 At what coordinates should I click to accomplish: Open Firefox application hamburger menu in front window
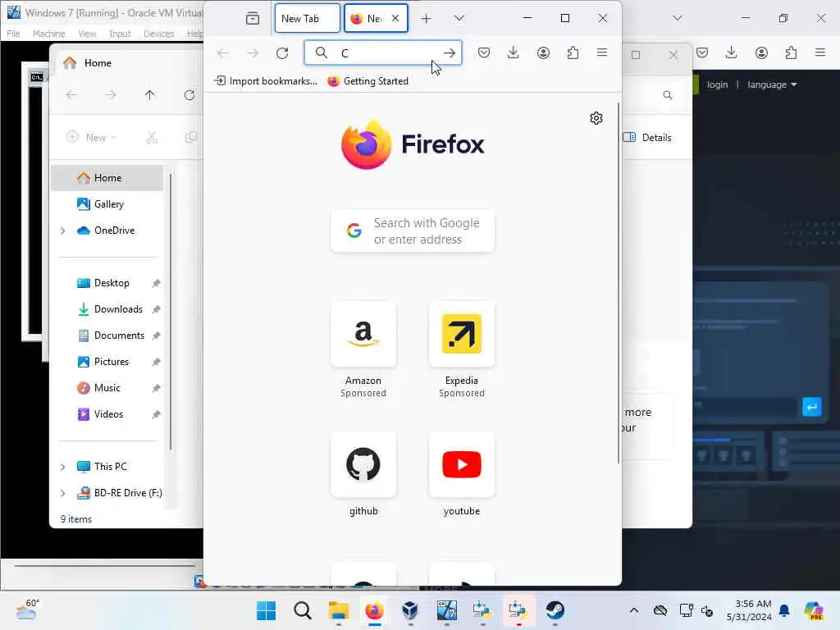(602, 52)
